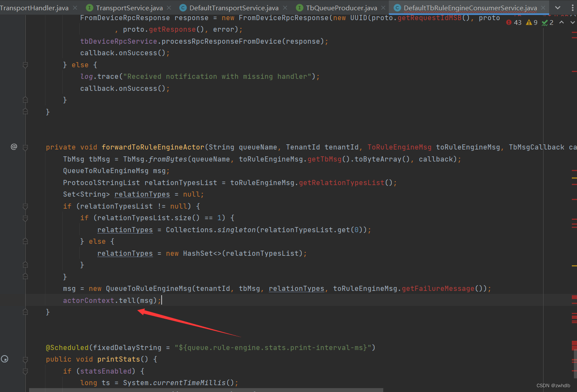Click the fromBytes call on TbMsg
Screen dimensions: 577x392
tap(168, 159)
